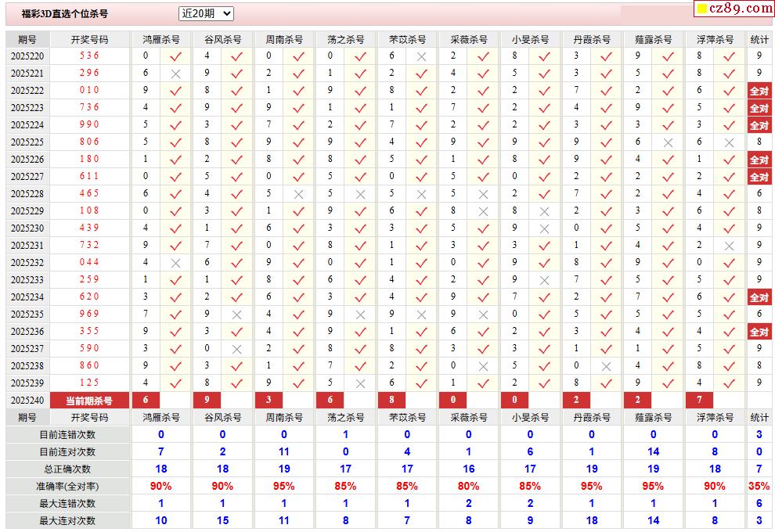The image size is (775, 532).
Task: Click the 浮萍杀号 check mark in row 2025239
Action: point(729,384)
